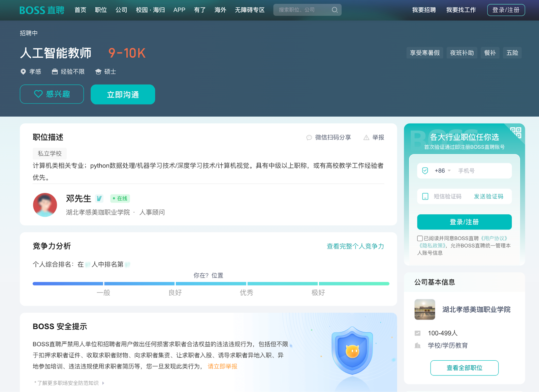Open the 湖北孝感美珈职业学院 company logo thumbnail

pyautogui.click(x=425, y=309)
